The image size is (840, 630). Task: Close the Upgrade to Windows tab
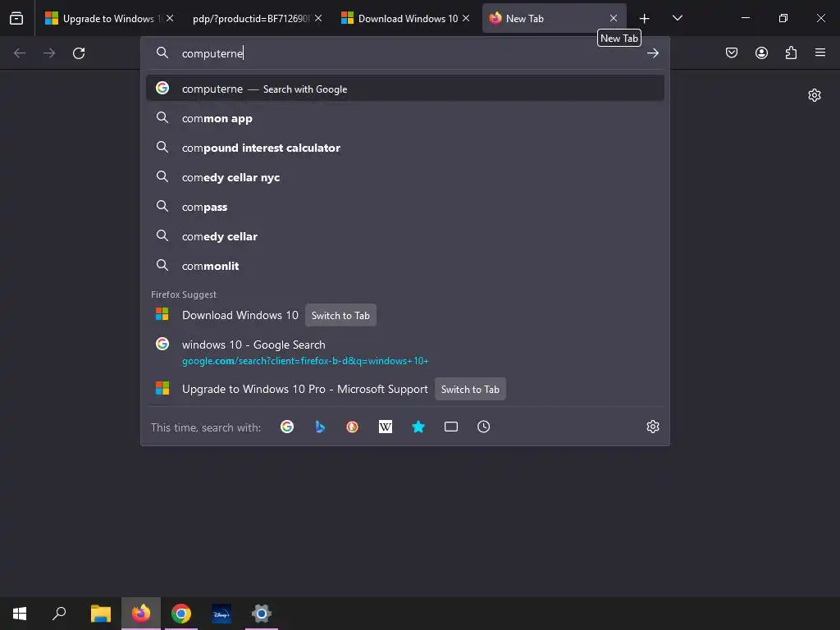click(170, 18)
